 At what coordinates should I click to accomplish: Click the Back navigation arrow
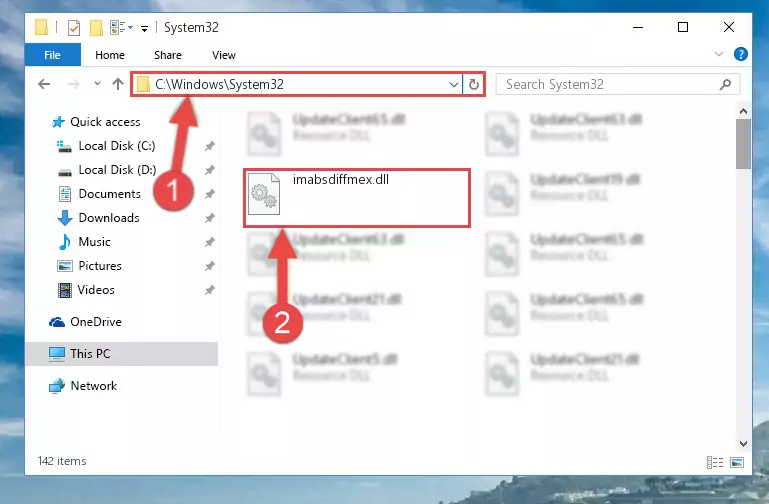point(44,84)
